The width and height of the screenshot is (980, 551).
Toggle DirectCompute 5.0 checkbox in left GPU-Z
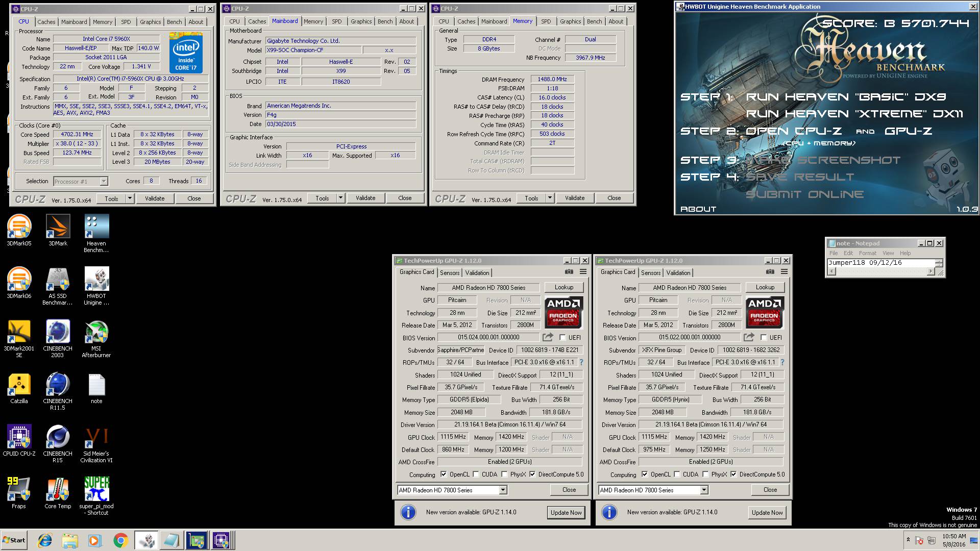click(x=532, y=474)
